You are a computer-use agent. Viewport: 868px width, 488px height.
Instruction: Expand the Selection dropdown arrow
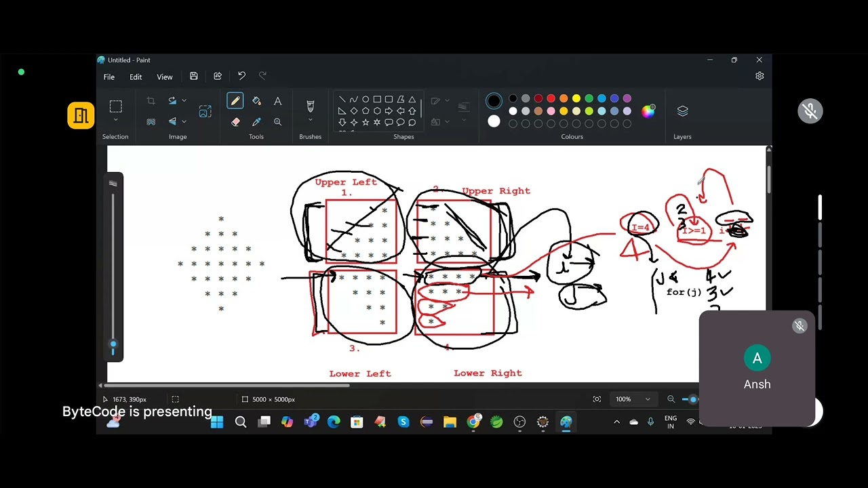click(115, 121)
